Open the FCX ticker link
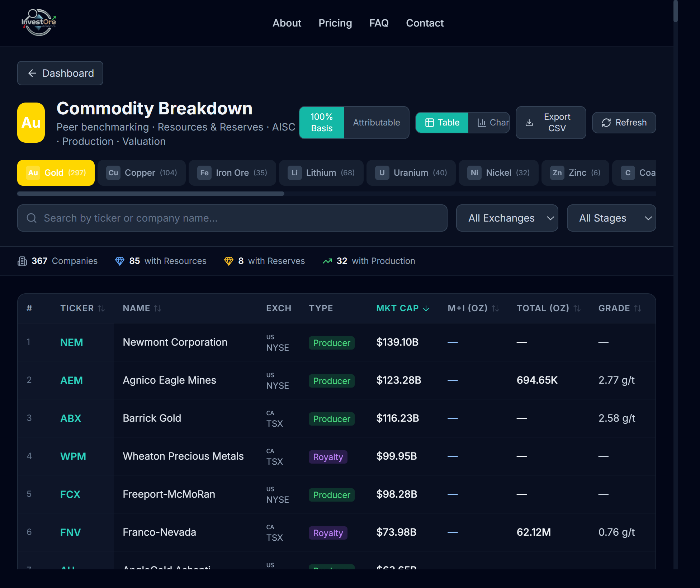The width and height of the screenshot is (700, 588). [x=70, y=494]
